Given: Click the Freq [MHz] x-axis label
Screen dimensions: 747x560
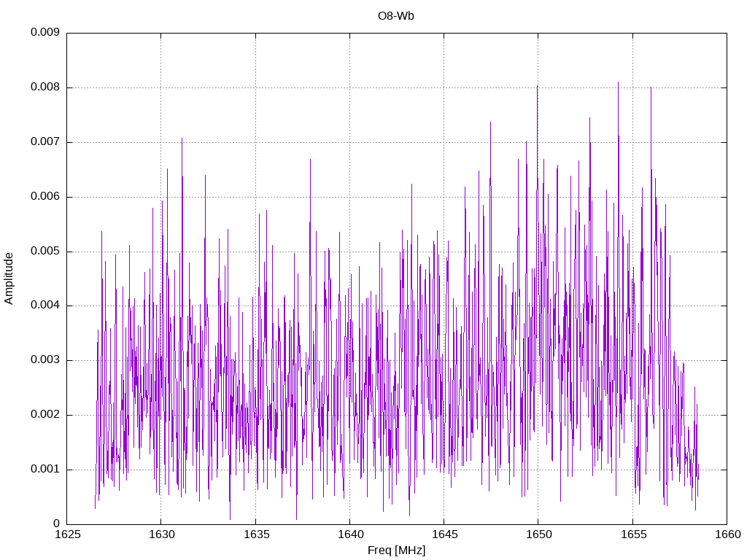Looking at the screenshot, I should [396, 551].
